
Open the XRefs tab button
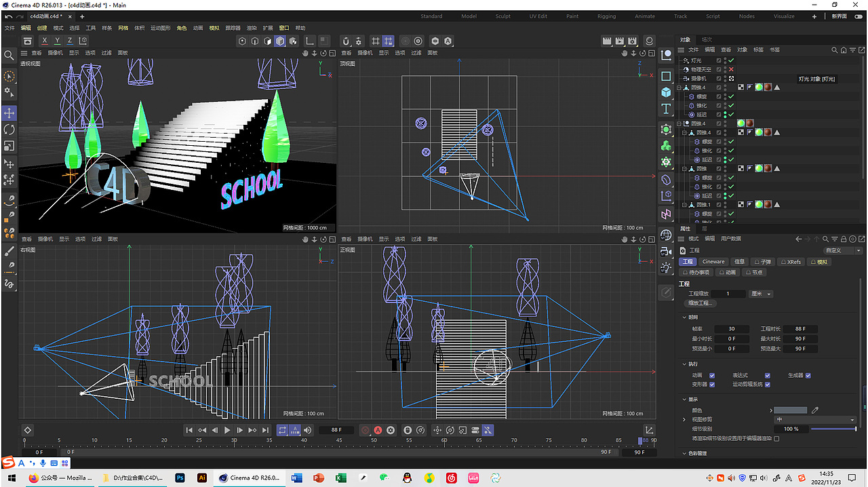791,261
